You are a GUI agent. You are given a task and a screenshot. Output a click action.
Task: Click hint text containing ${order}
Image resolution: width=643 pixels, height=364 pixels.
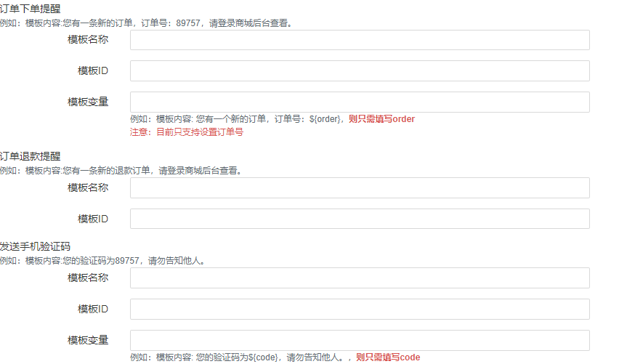coord(238,119)
